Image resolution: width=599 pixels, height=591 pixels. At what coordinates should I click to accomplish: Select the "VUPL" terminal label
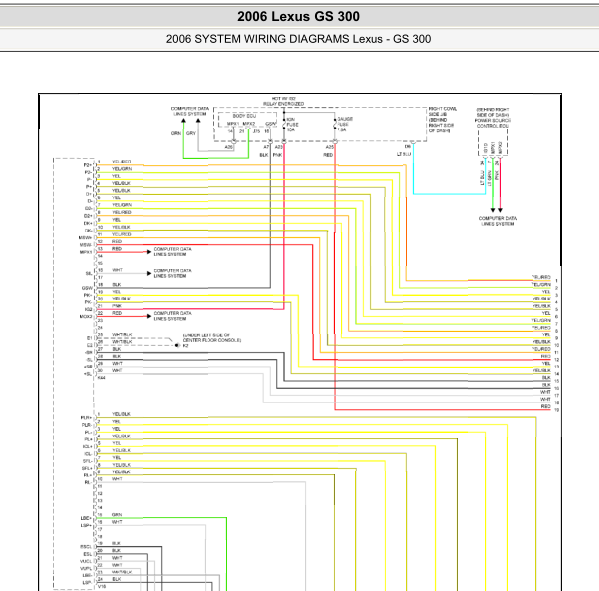[86, 568]
